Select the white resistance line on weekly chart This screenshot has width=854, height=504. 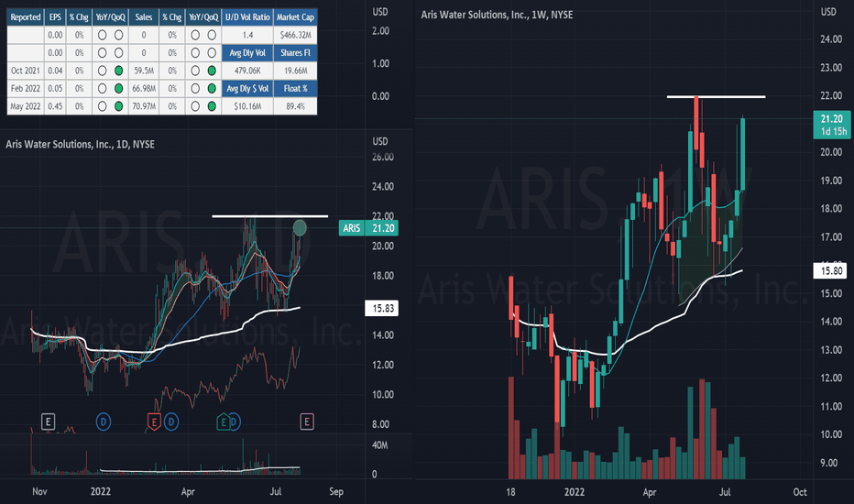pyautogui.click(x=717, y=96)
